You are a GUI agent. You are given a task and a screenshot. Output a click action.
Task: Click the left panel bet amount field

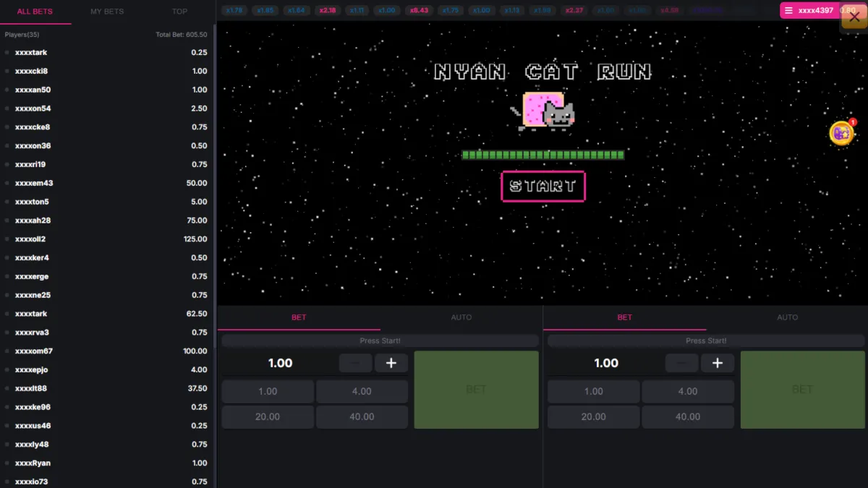280,363
